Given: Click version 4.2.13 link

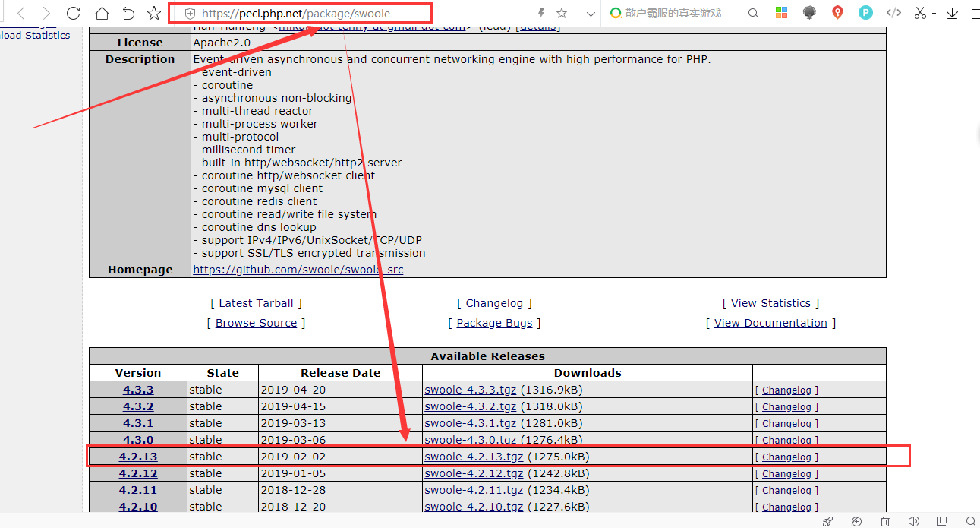Looking at the screenshot, I should pyautogui.click(x=138, y=457).
